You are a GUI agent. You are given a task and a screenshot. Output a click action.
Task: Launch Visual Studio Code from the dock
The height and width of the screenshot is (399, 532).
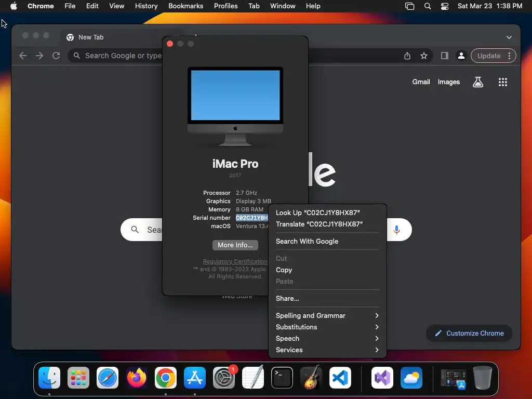(x=340, y=378)
